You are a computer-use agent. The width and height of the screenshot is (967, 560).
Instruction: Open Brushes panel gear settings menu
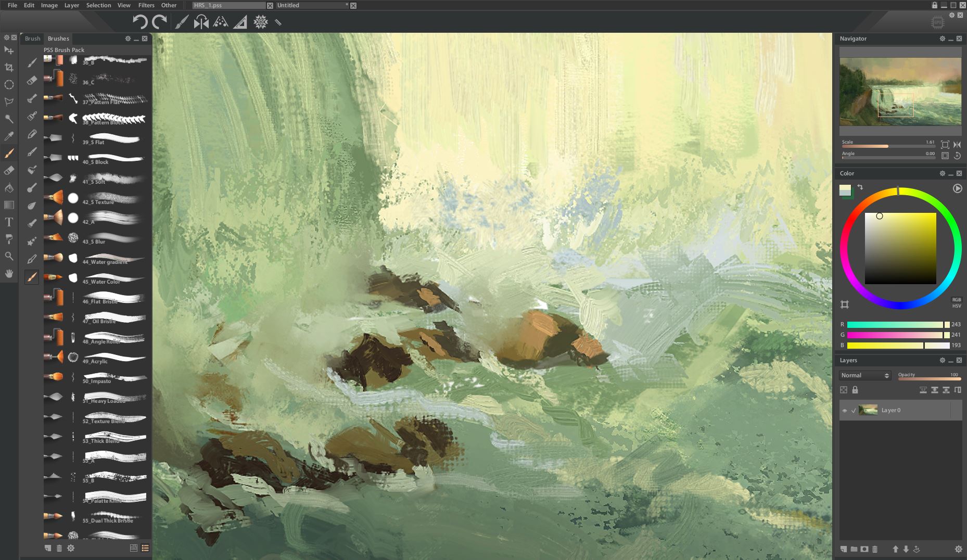(128, 39)
